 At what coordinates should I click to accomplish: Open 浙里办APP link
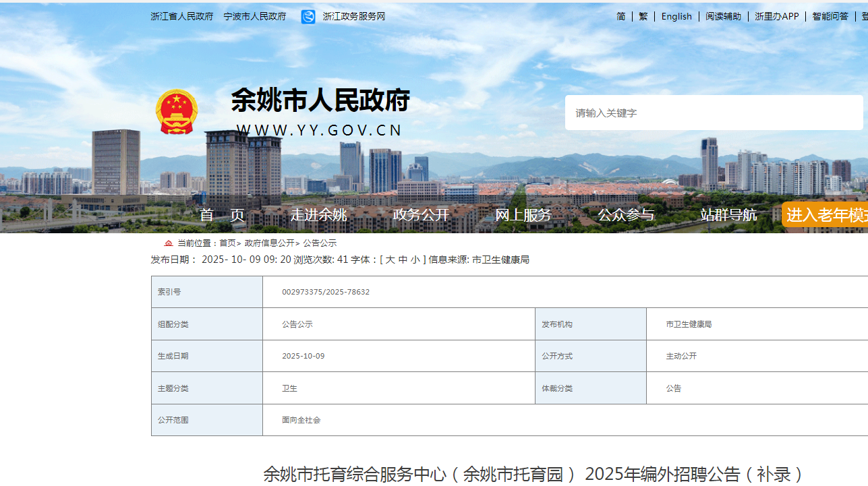(x=776, y=16)
